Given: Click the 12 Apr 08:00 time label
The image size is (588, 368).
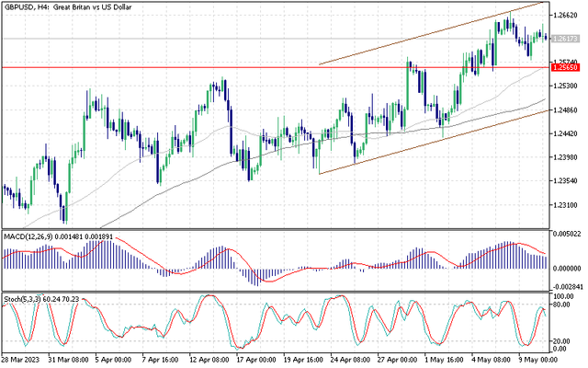Looking at the screenshot, I should 212,362.
